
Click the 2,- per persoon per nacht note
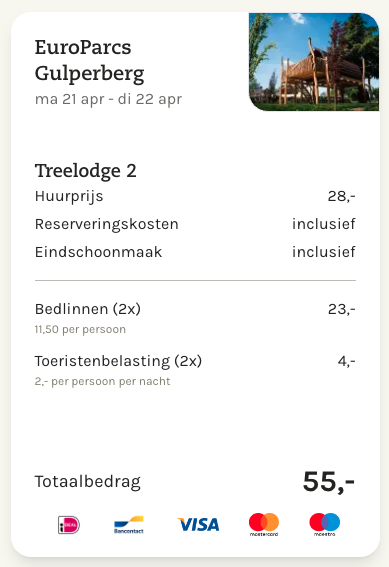102,381
